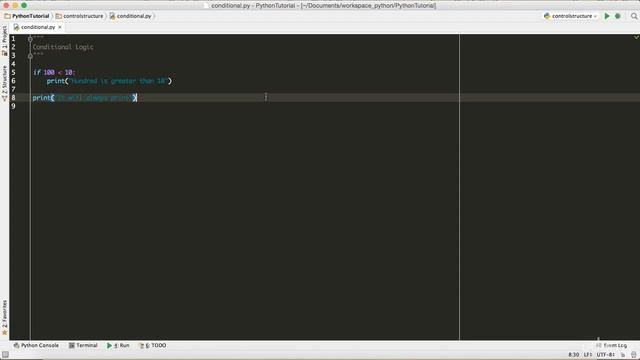Image resolution: width=640 pixels, height=360 pixels.
Task: Open the Terminal tool window
Action: point(83,345)
